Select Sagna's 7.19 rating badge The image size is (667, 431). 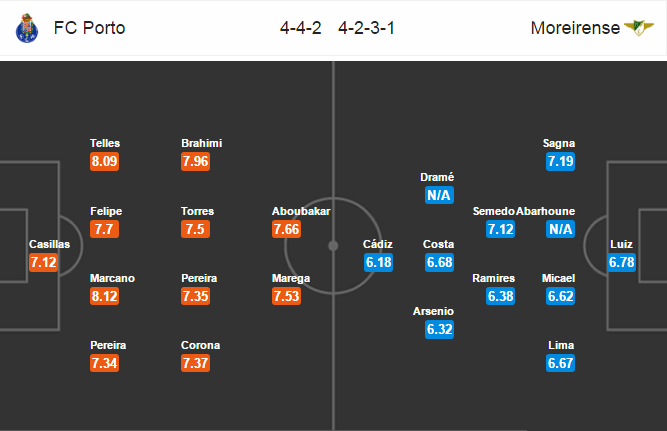561,162
